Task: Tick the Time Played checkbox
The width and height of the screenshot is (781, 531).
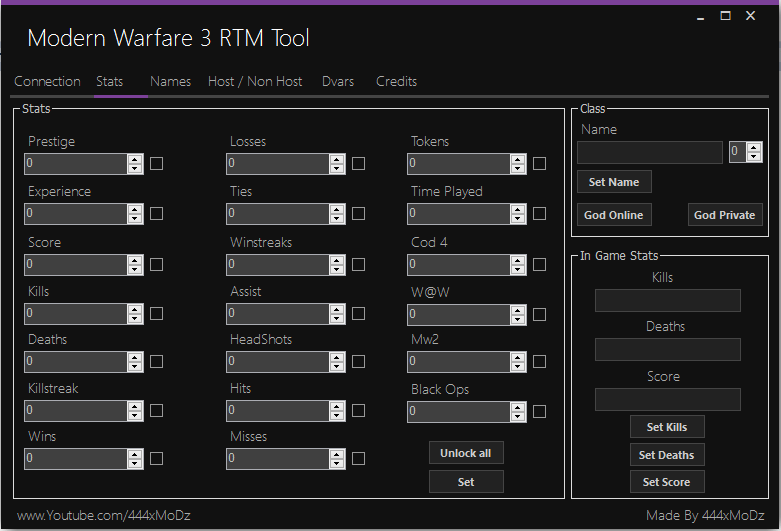Action: point(539,214)
